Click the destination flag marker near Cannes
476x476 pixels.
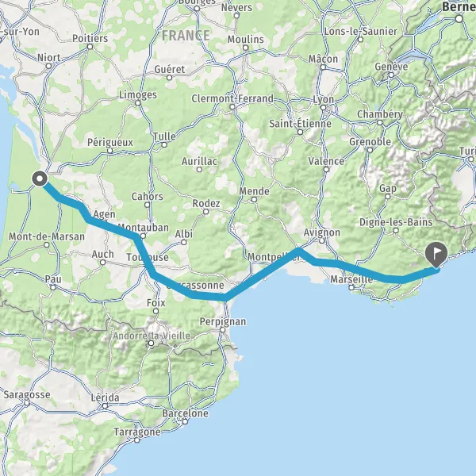tap(436, 255)
